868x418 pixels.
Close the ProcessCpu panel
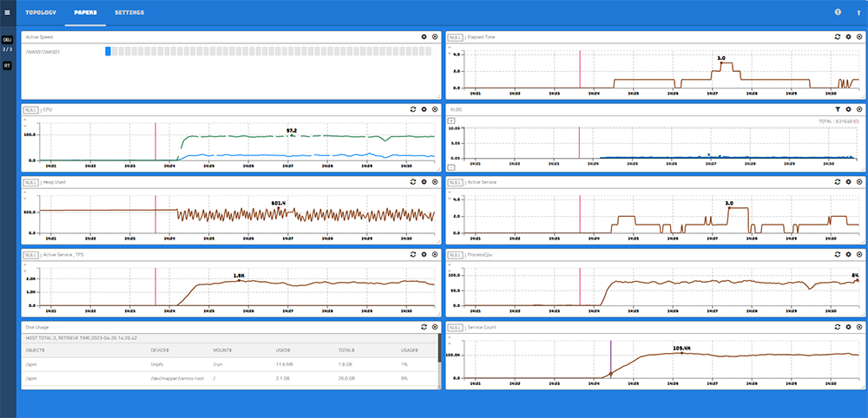click(858, 254)
